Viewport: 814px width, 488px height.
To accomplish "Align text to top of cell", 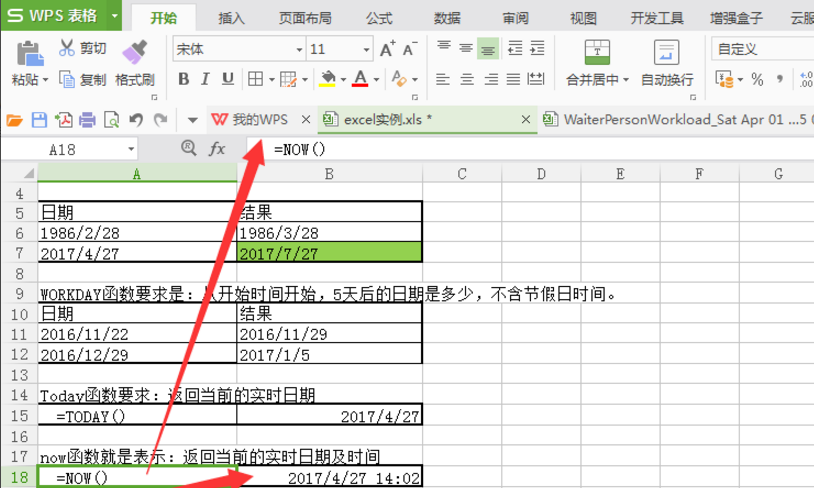I will [x=443, y=48].
